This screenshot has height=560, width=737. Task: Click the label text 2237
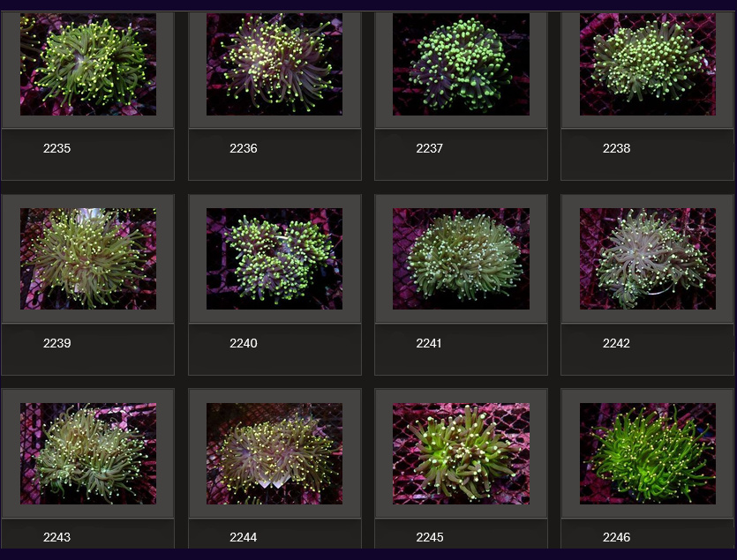[429, 148]
